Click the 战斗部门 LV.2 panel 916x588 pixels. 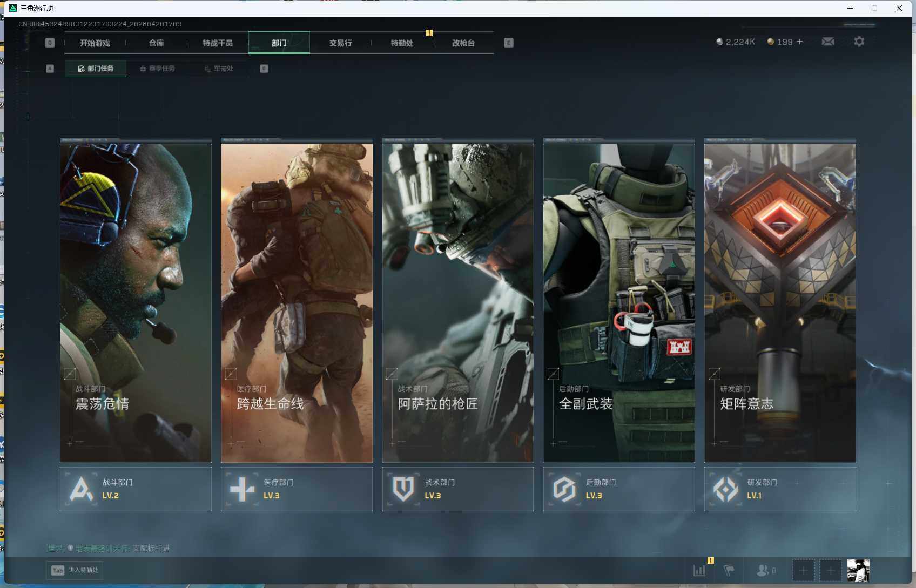(136, 489)
